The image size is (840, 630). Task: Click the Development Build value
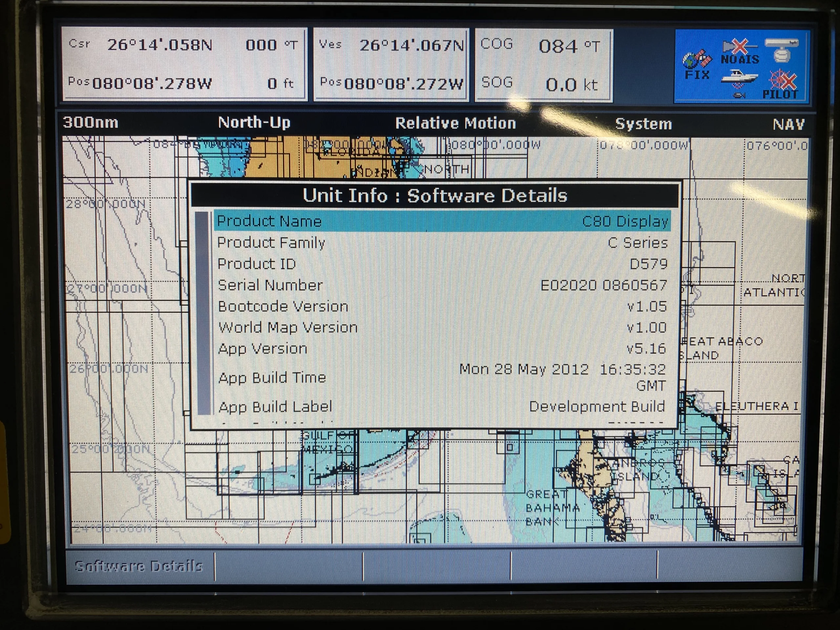(x=597, y=407)
